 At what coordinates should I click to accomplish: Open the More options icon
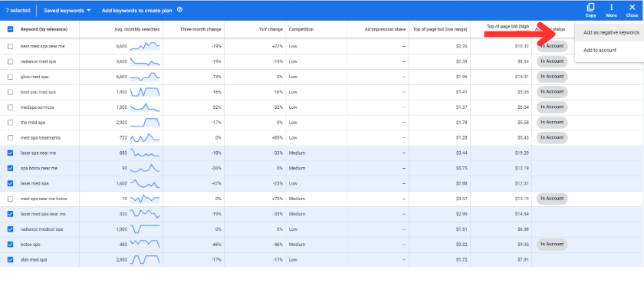[x=611, y=8]
